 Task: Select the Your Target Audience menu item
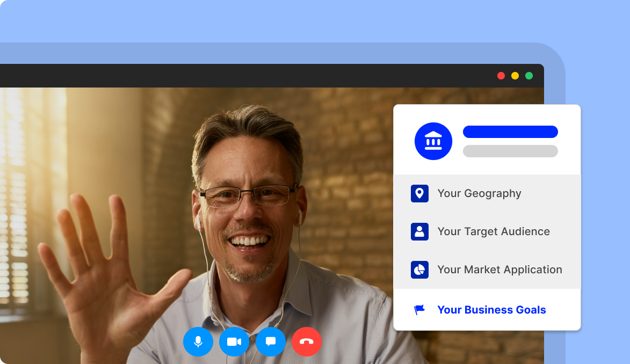[493, 231]
